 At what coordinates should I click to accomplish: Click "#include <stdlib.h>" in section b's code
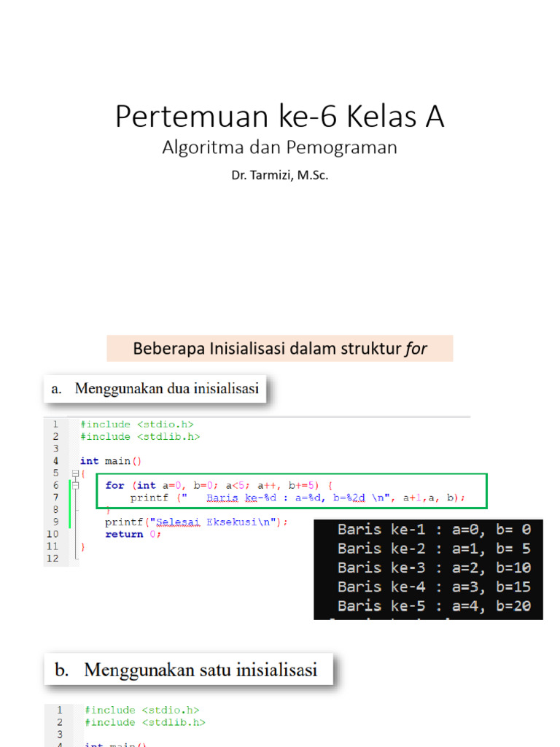[x=145, y=723]
